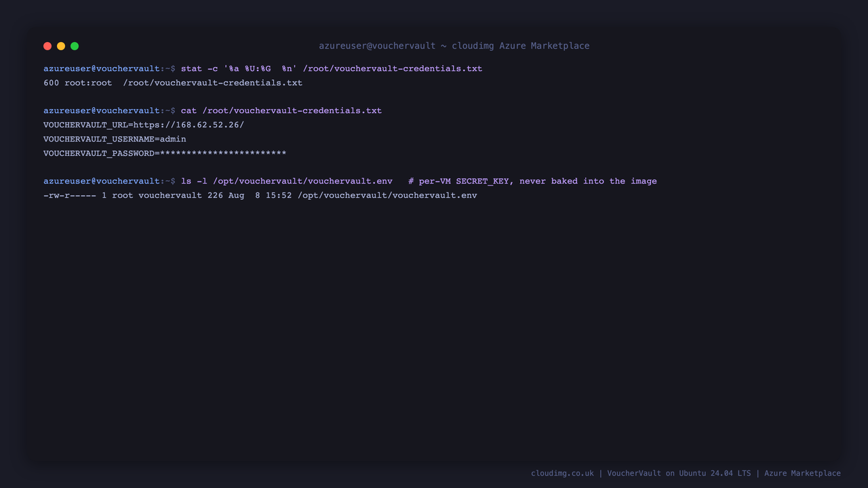Click the footer text 'cloudimg.co.uk | VoucherVault on Ubuntu 24.04 LTS'
This screenshot has width=868, height=488.
(x=641, y=473)
